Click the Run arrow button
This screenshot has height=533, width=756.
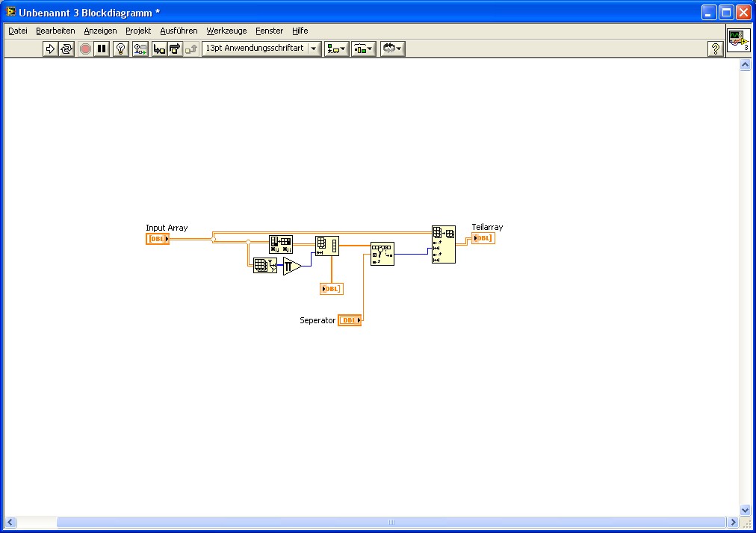[50, 49]
